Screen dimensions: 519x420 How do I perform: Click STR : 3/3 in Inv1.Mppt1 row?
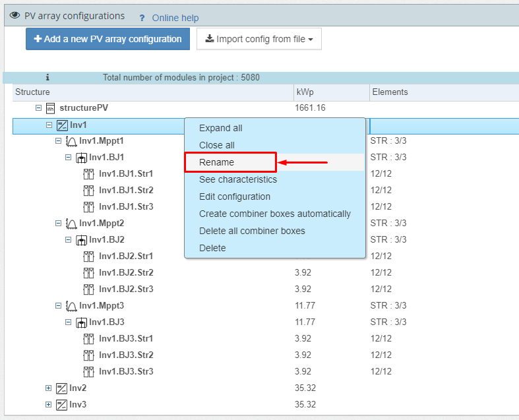click(x=388, y=141)
